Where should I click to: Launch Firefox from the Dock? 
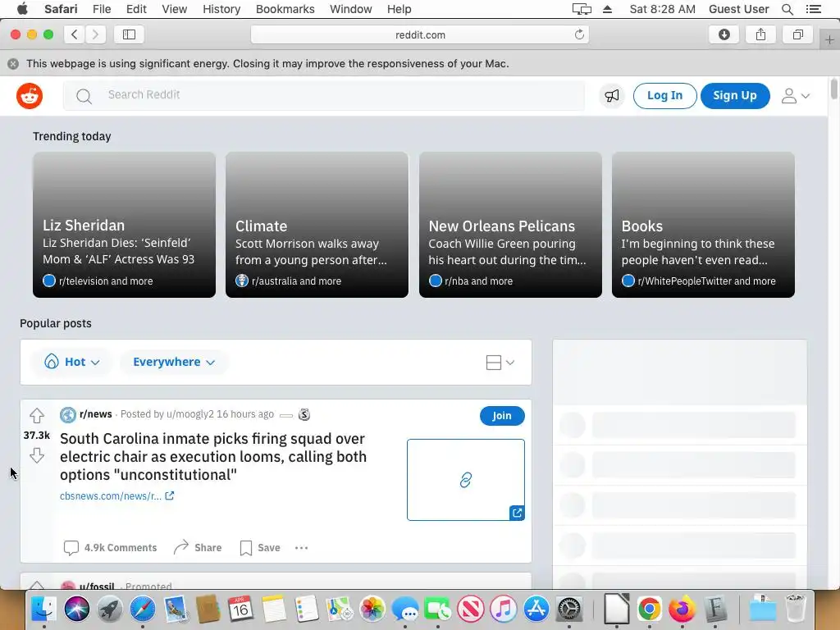pos(682,609)
